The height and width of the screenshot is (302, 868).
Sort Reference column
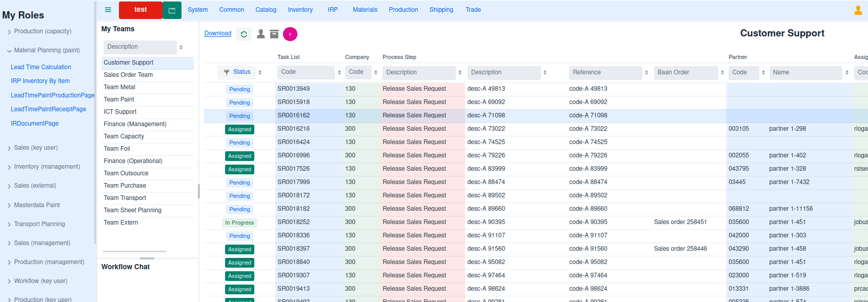[647, 72]
